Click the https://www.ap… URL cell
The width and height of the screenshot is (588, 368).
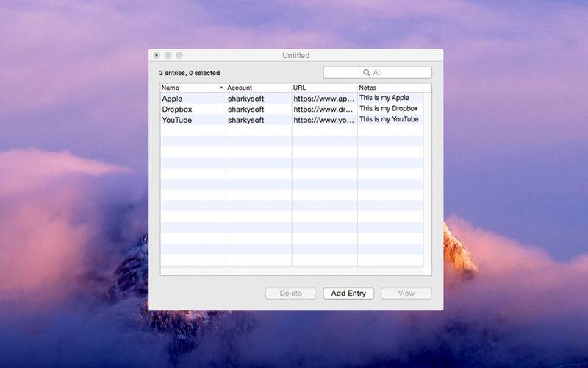point(324,99)
